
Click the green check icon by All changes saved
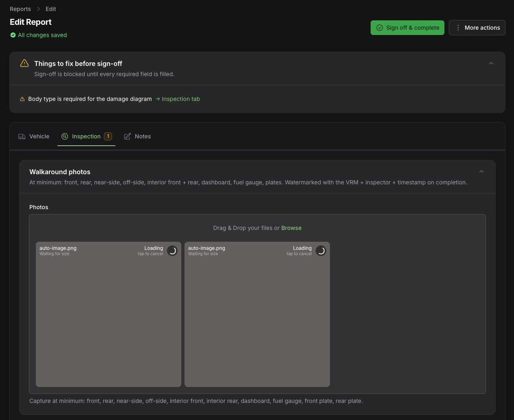(13, 35)
